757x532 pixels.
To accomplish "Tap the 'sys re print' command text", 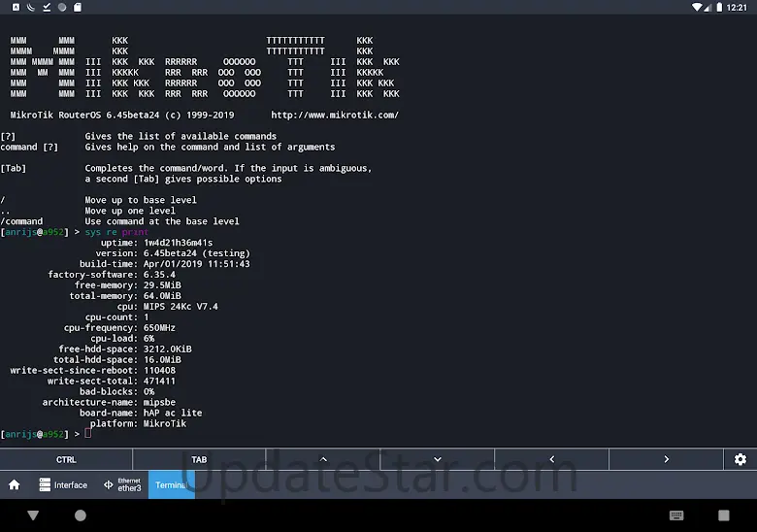I will (116, 232).
